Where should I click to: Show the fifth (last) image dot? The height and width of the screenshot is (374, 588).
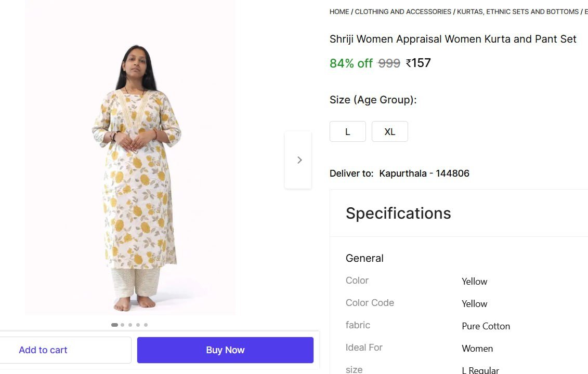[146, 325]
